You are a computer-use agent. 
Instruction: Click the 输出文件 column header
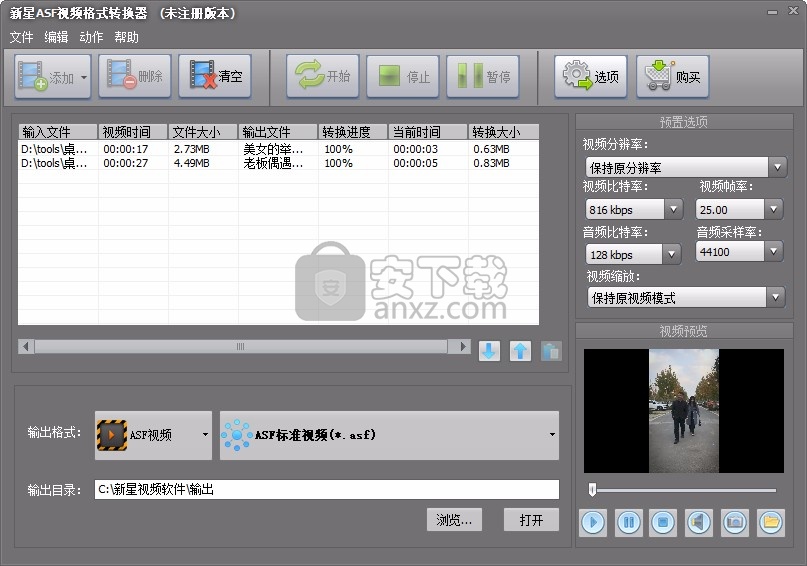(x=278, y=132)
